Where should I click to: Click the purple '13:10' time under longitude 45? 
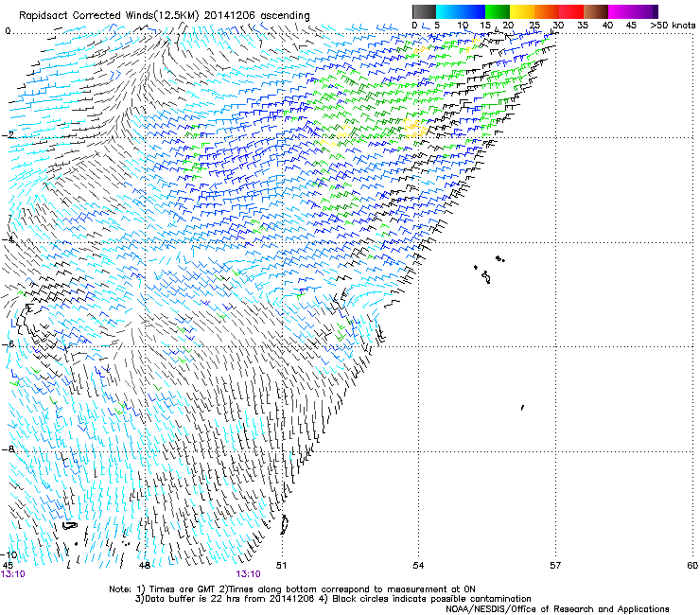(13, 574)
